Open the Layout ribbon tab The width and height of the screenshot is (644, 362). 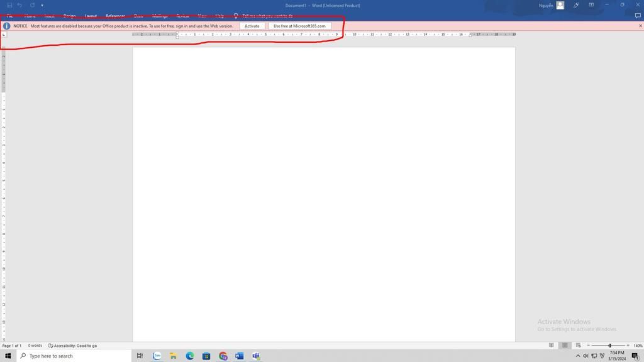pyautogui.click(x=91, y=16)
